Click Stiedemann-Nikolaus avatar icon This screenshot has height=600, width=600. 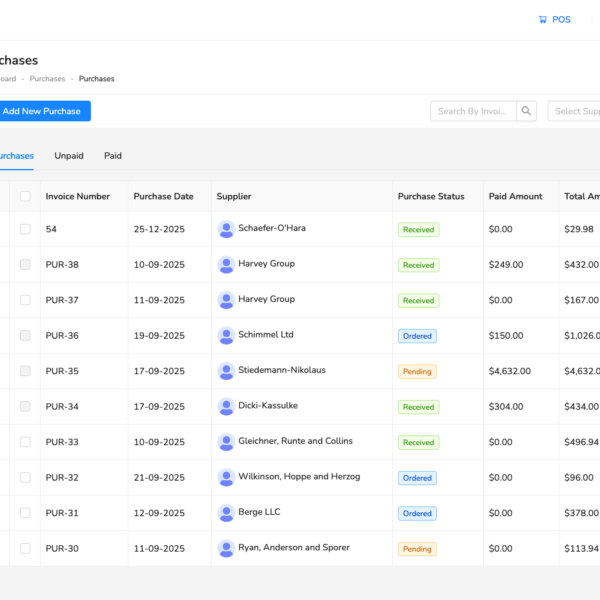[x=226, y=371]
